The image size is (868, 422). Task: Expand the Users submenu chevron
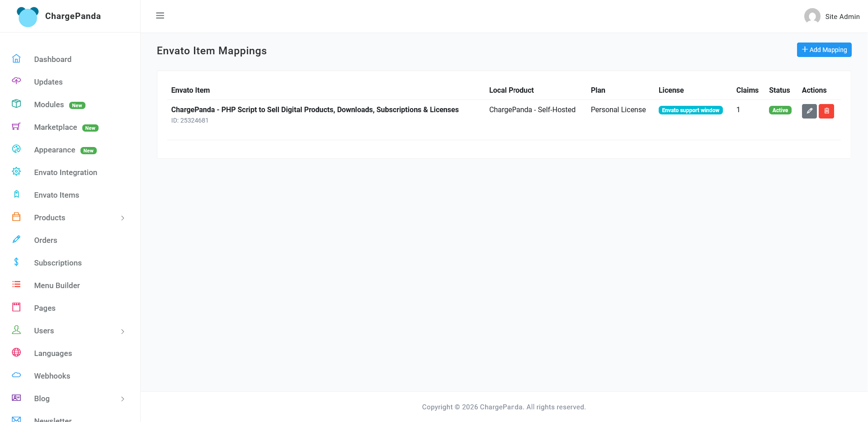pyautogui.click(x=123, y=331)
